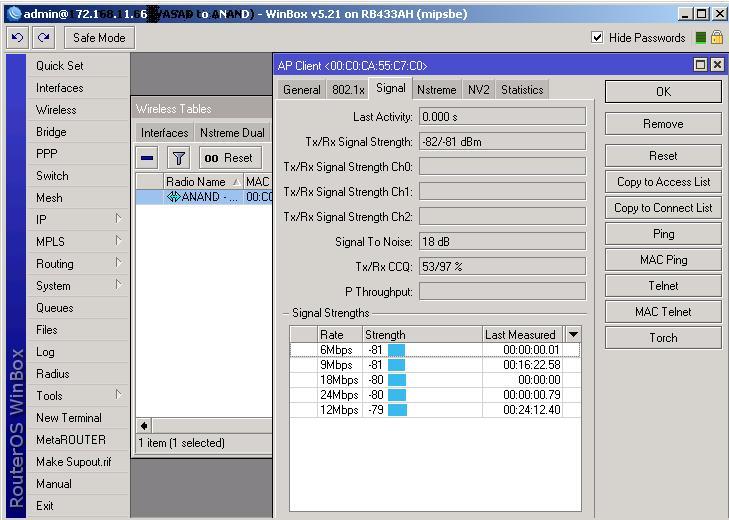
Task: Switch to the Statistics tab
Action: (x=522, y=90)
